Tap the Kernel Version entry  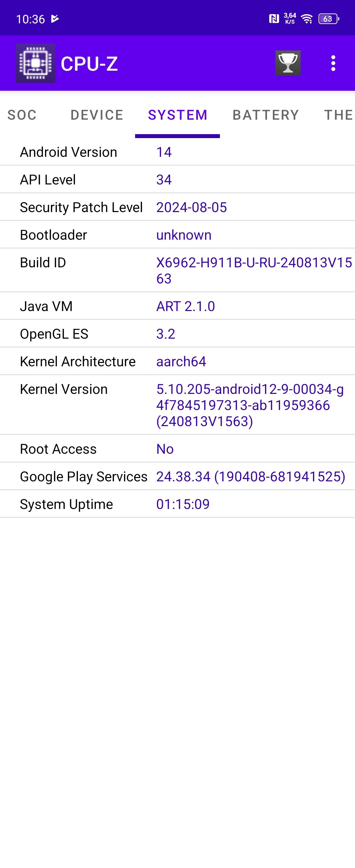pyautogui.click(x=177, y=405)
